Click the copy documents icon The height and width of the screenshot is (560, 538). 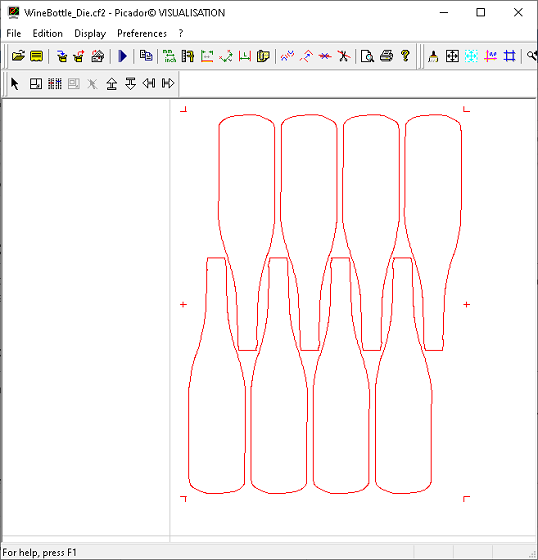pos(146,56)
